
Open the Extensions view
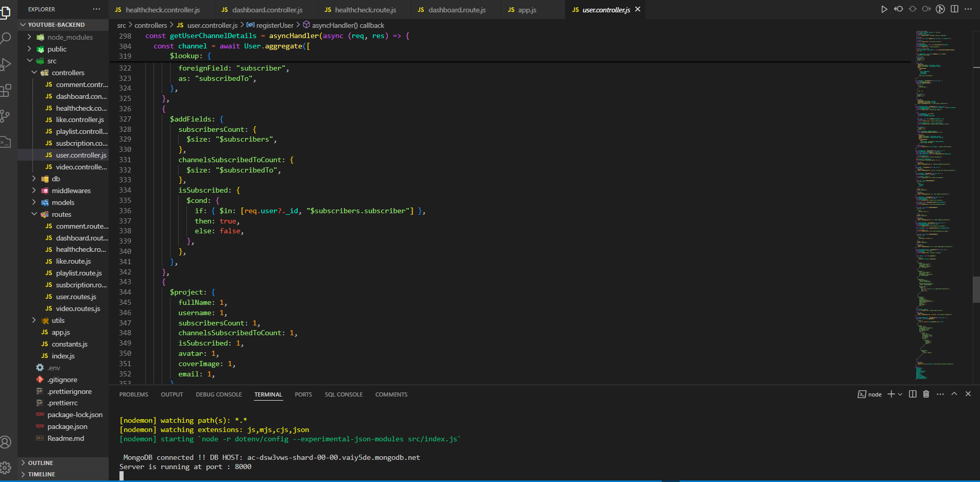(5, 91)
